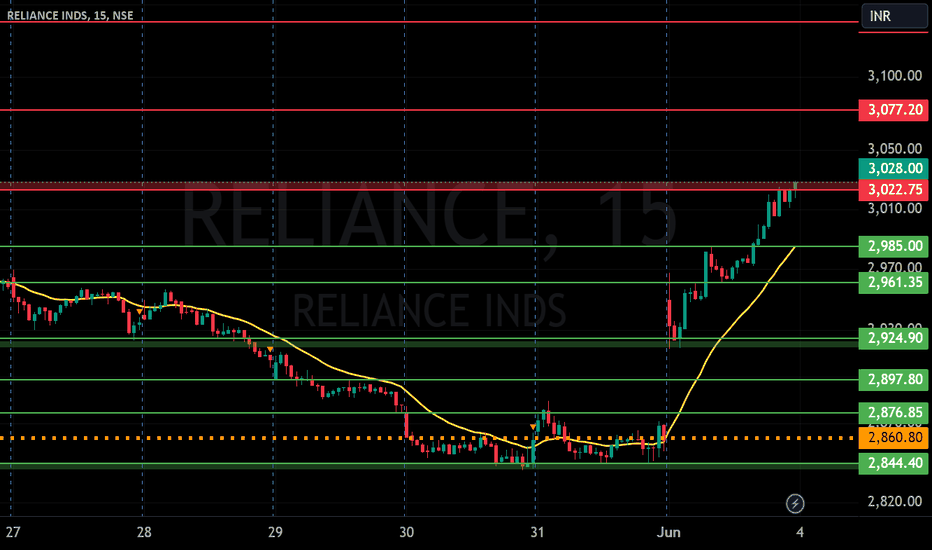Click the 31 date label on time axis
This screenshot has width=932, height=550.
click(x=537, y=532)
